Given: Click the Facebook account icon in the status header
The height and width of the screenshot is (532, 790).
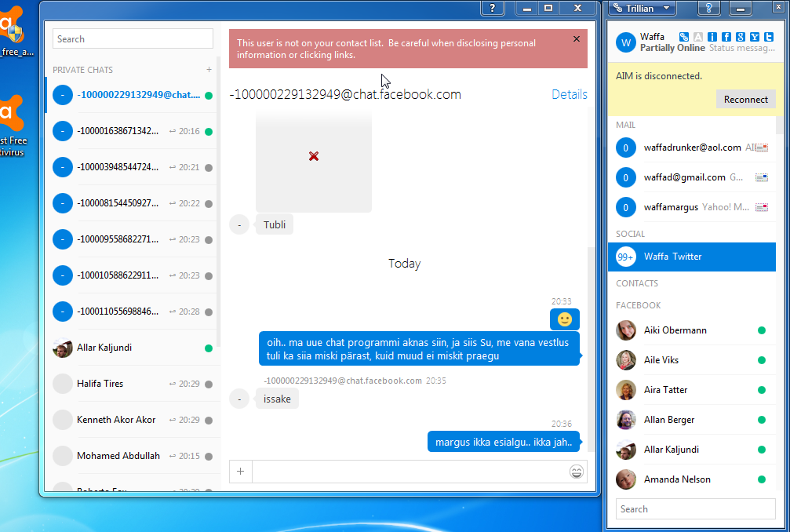Looking at the screenshot, I should click(726, 37).
